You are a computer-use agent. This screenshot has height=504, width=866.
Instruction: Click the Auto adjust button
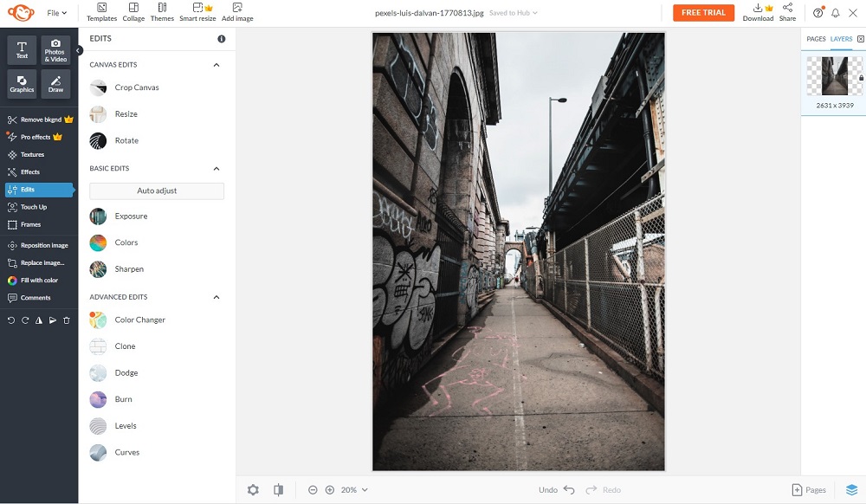[156, 190]
